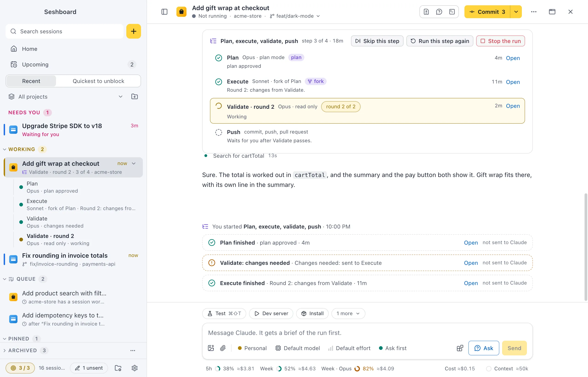The image size is (588, 377).
Task: Change the Personal account selector
Action: click(x=252, y=348)
